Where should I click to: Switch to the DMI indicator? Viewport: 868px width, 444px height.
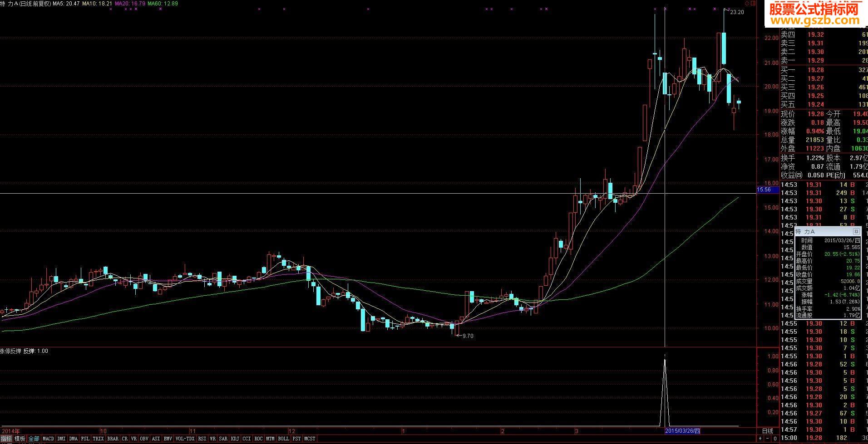coord(61,439)
